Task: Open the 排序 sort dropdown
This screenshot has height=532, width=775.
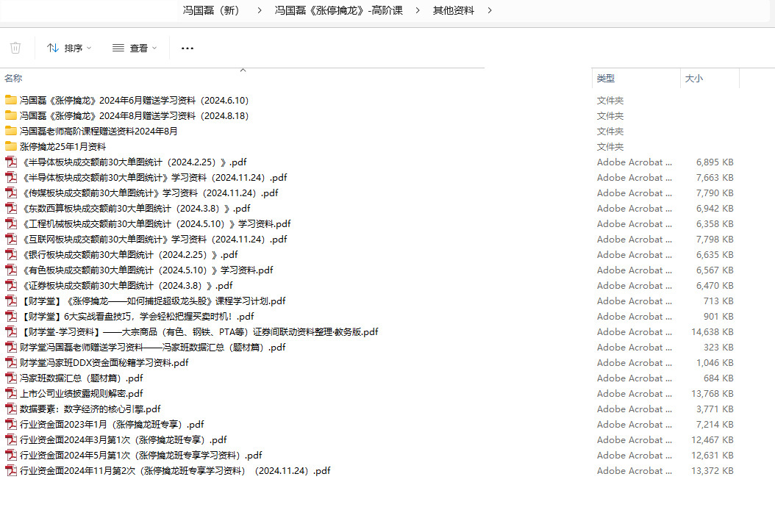Action: (69, 48)
